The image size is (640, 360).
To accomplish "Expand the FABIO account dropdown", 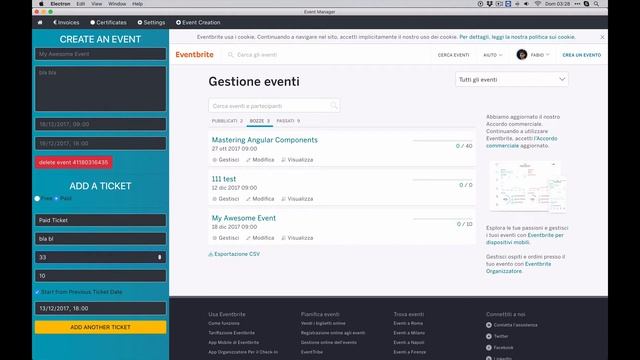I will pyautogui.click(x=540, y=55).
